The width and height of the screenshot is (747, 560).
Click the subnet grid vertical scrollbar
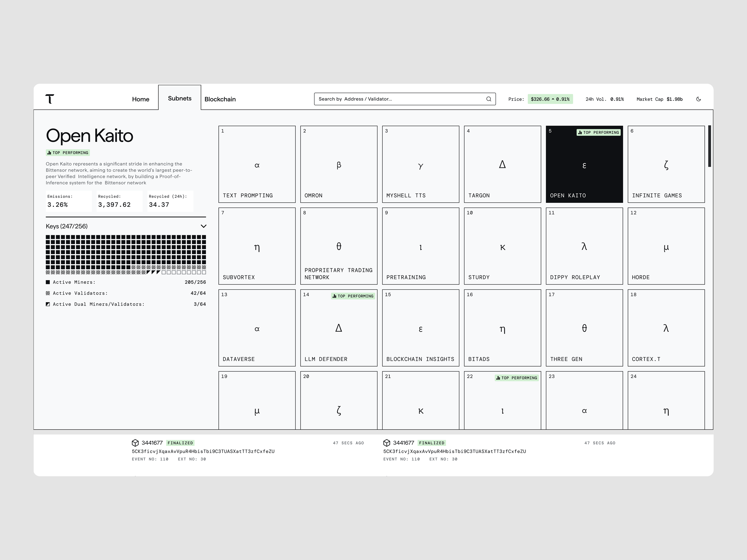[709, 146]
